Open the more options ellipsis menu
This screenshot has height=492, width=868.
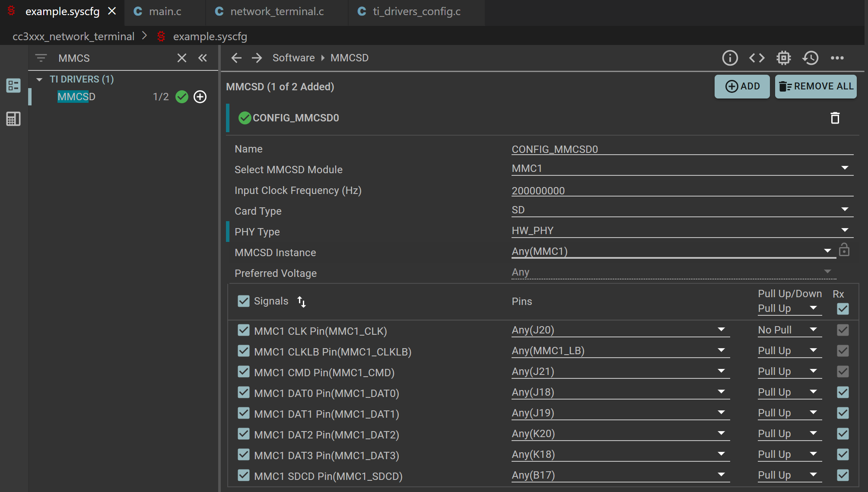tap(837, 58)
